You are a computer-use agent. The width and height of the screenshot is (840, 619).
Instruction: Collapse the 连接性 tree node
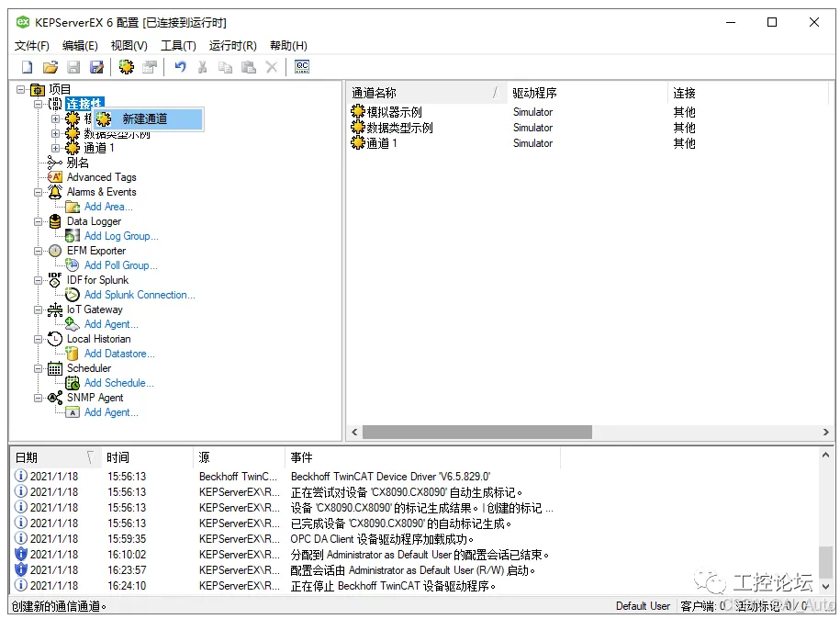pyautogui.click(x=38, y=104)
